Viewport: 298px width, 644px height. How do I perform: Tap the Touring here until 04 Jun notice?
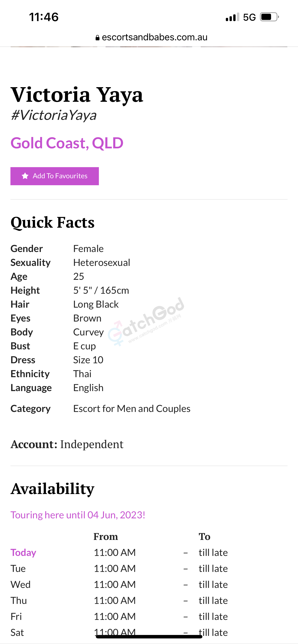pos(78,515)
